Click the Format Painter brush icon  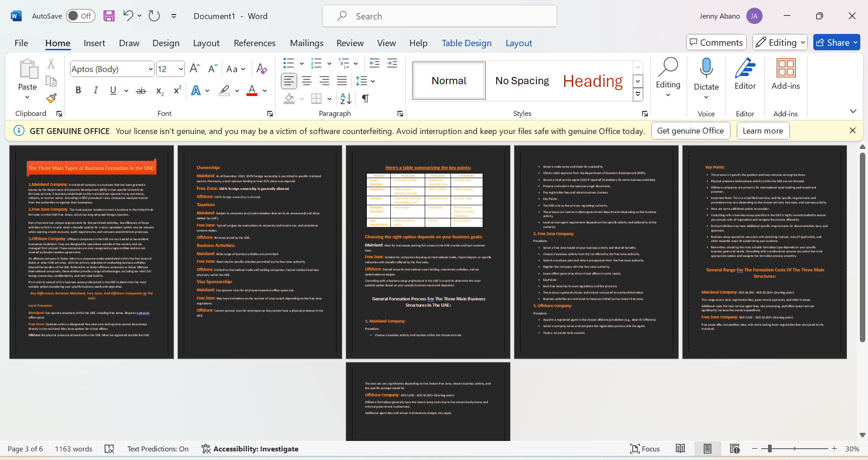pyautogui.click(x=51, y=98)
